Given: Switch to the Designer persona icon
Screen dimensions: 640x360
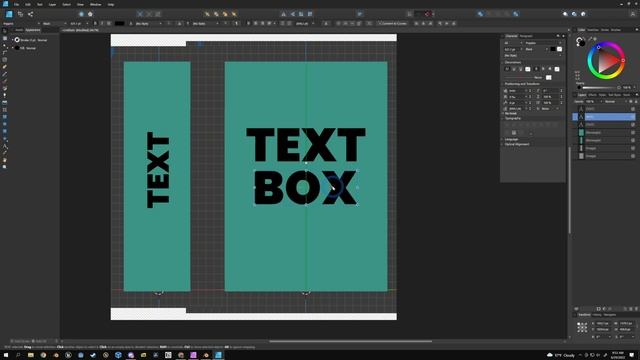Looking at the screenshot, I should pos(9,14).
